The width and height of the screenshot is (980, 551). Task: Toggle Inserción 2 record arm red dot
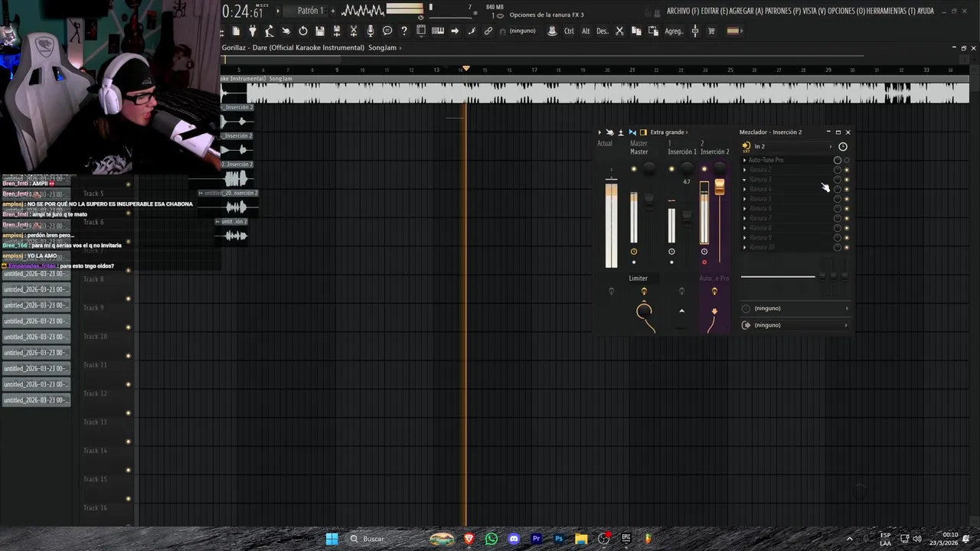(704, 262)
